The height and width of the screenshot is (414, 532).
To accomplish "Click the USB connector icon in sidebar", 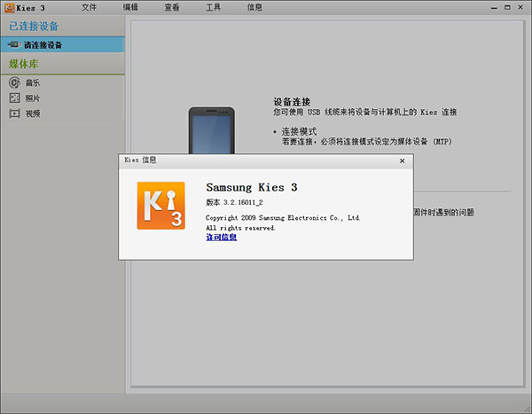I will point(14,44).
